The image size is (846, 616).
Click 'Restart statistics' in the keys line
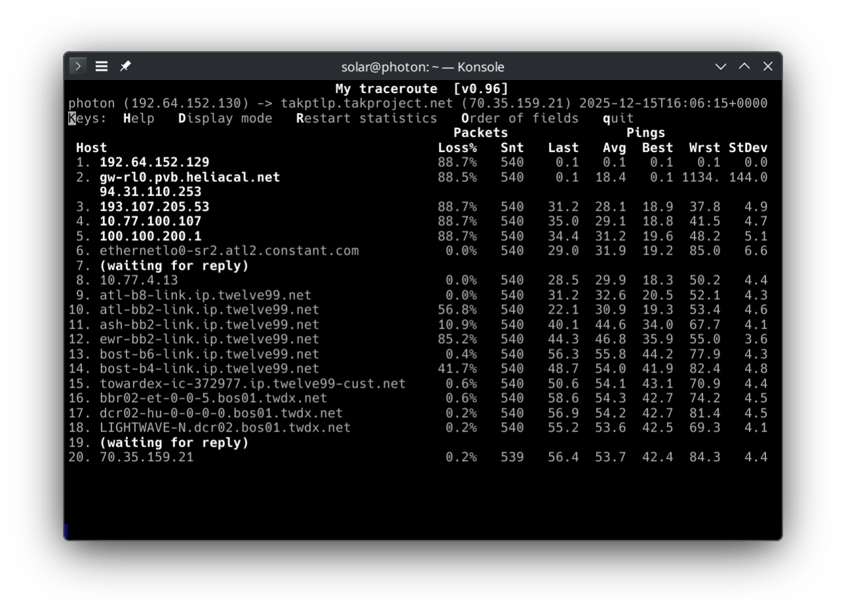(367, 118)
